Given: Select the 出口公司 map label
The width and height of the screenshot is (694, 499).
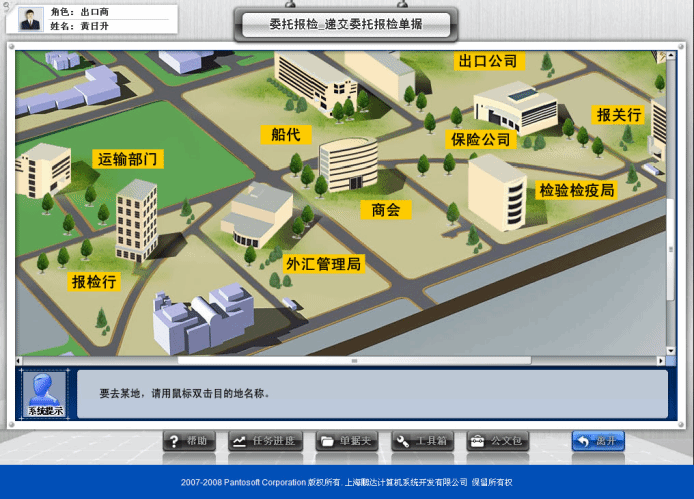Looking at the screenshot, I should pos(489,61).
